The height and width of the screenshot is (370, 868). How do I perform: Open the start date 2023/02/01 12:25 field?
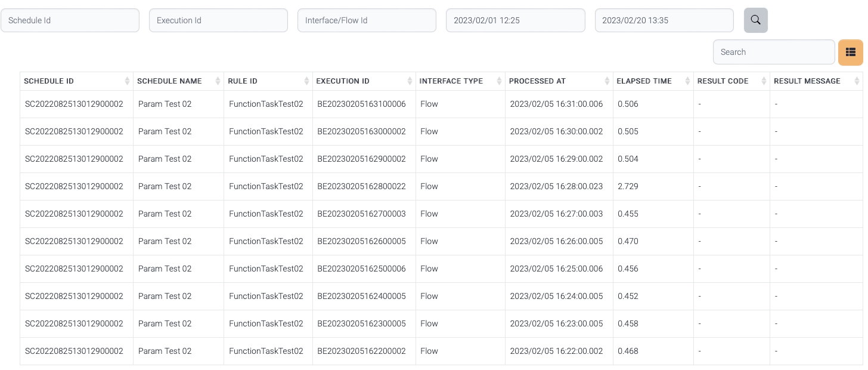tap(515, 20)
